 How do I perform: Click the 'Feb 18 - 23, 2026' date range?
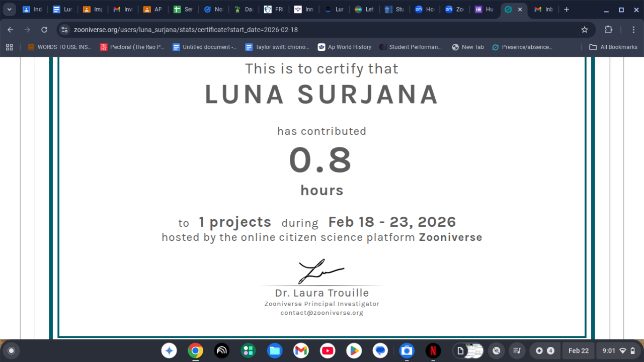(392, 222)
